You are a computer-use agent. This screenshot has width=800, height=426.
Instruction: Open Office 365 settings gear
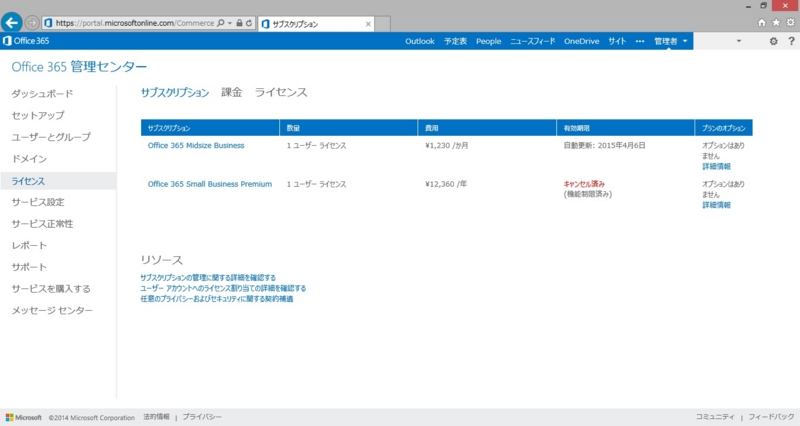tap(773, 41)
